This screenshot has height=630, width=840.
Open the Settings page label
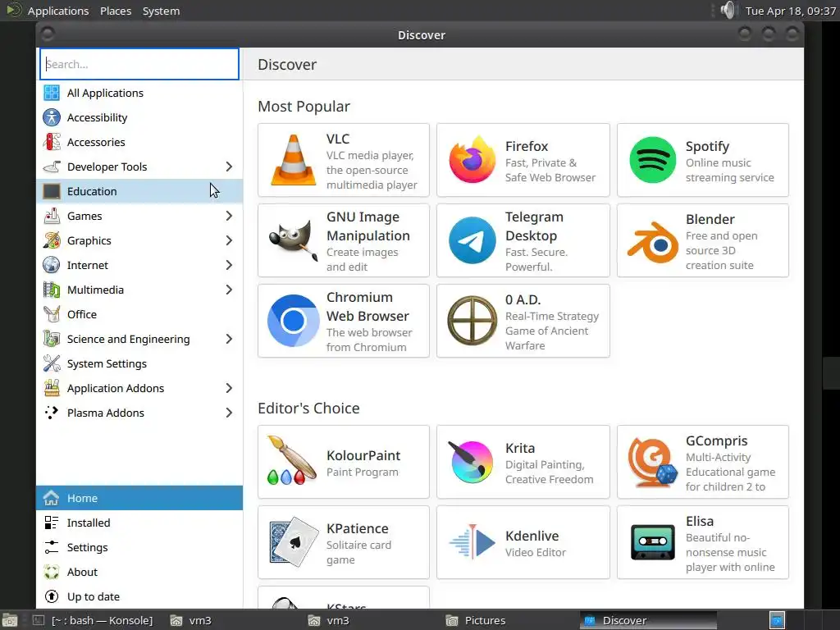tap(87, 547)
